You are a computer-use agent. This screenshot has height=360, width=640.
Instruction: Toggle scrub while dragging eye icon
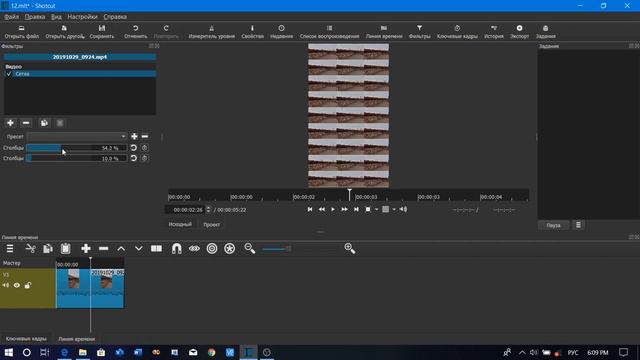coord(194,249)
